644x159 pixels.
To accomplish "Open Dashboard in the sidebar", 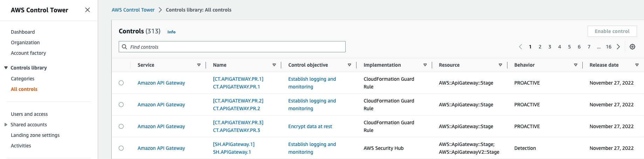I will (x=23, y=32).
